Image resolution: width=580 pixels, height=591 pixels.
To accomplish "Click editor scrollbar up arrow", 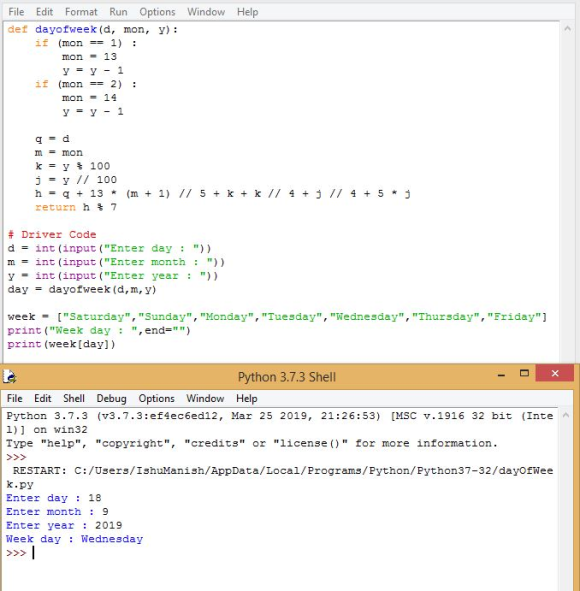I will click(x=567, y=29).
